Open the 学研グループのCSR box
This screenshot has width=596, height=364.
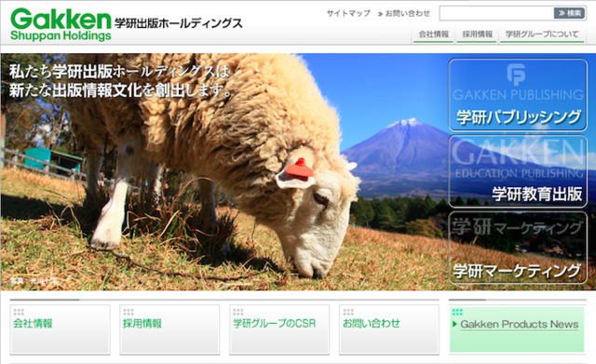(279, 330)
